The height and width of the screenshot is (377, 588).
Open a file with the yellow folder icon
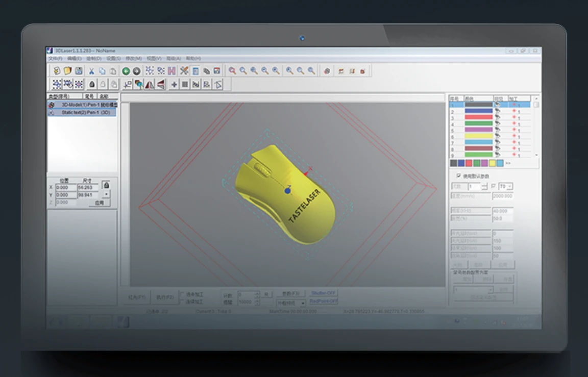coord(67,70)
